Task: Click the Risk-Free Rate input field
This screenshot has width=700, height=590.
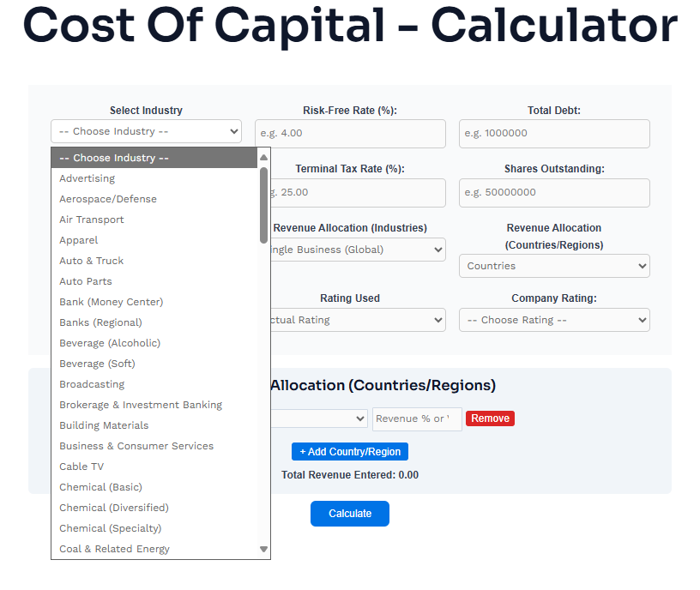Action: pos(350,134)
